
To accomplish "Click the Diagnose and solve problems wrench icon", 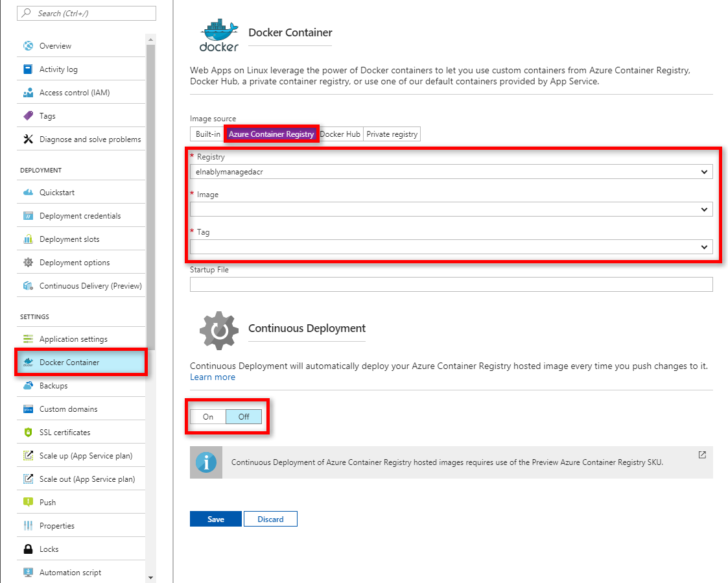I will (29, 139).
